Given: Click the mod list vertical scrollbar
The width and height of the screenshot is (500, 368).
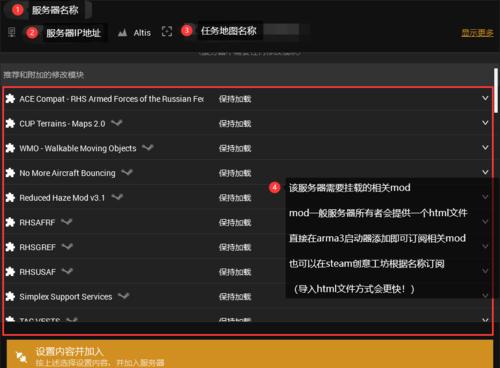Looking at the screenshot, I should tap(496, 91).
